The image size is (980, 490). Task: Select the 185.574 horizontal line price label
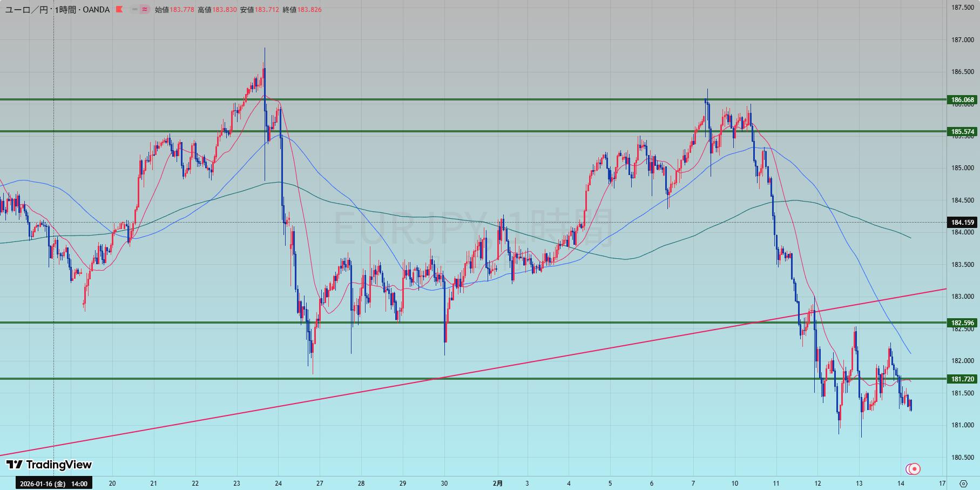(963, 132)
